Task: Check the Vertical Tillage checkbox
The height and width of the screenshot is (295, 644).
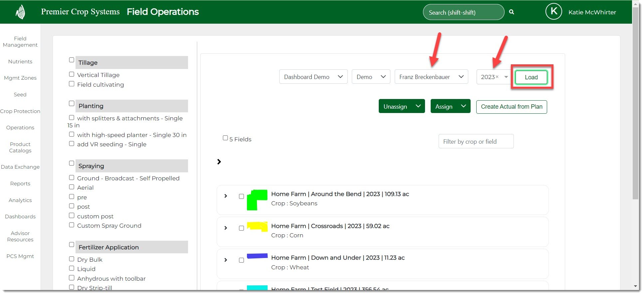Action: (x=72, y=74)
